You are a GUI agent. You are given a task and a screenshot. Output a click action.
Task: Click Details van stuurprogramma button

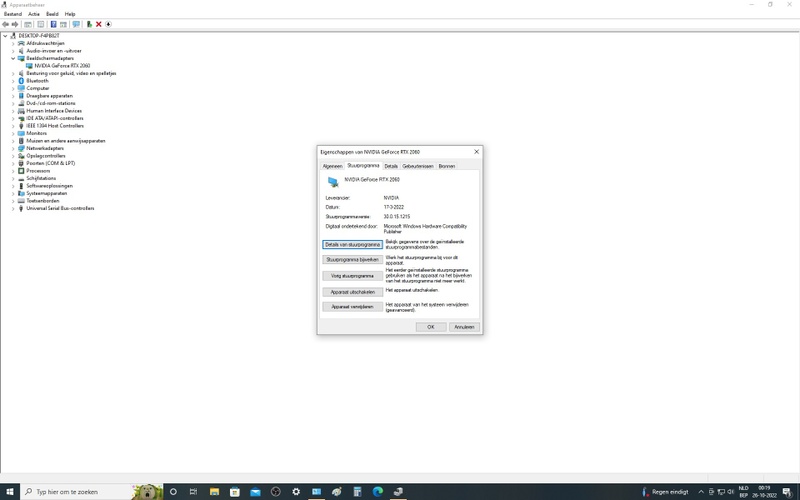(x=353, y=245)
